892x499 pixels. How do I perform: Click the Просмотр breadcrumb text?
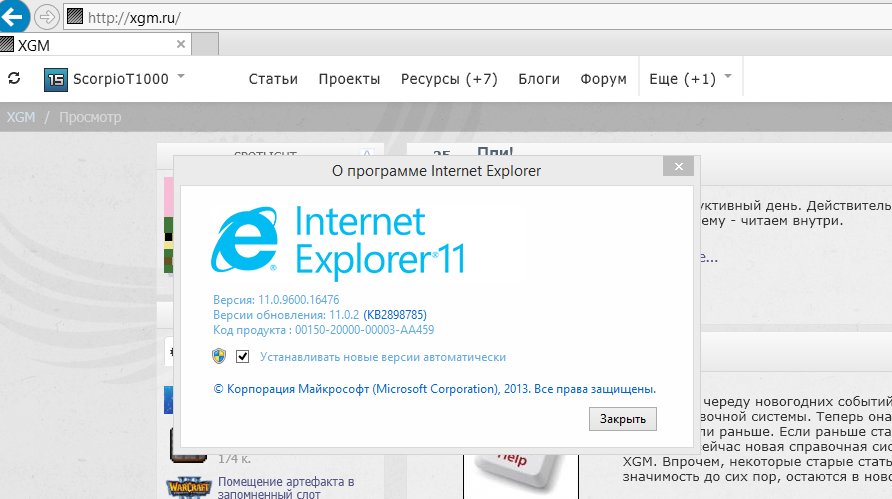90,117
